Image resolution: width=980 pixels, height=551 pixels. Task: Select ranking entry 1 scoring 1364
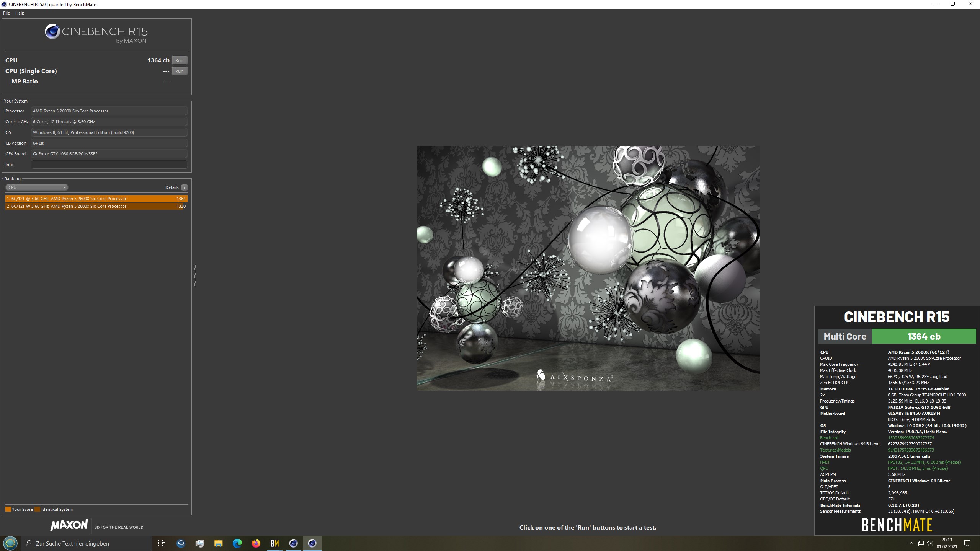(96, 199)
